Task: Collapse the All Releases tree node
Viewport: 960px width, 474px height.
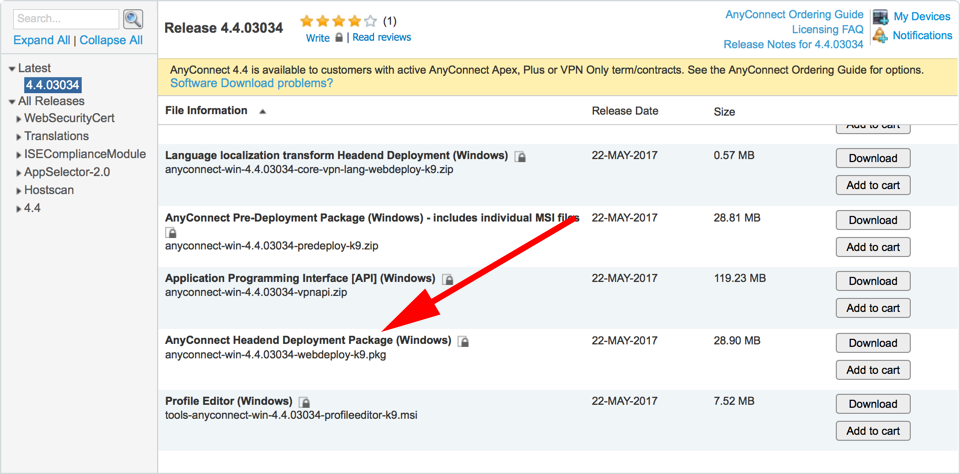Action: pos(12,102)
